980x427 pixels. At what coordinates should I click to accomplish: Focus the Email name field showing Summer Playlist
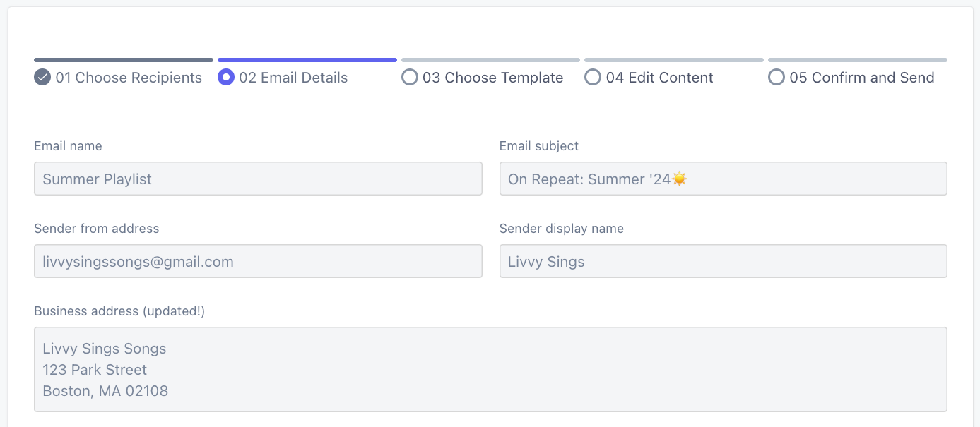coord(258,179)
